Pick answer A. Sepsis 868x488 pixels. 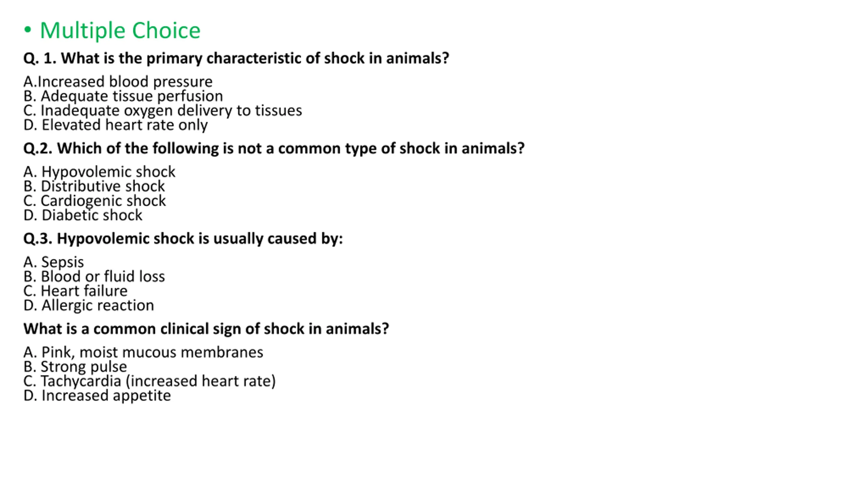point(54,262)
